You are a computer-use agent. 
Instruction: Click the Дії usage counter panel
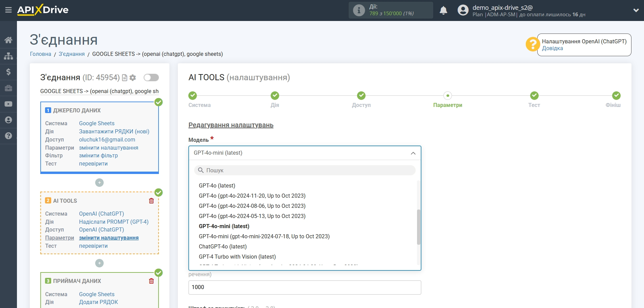391,10
